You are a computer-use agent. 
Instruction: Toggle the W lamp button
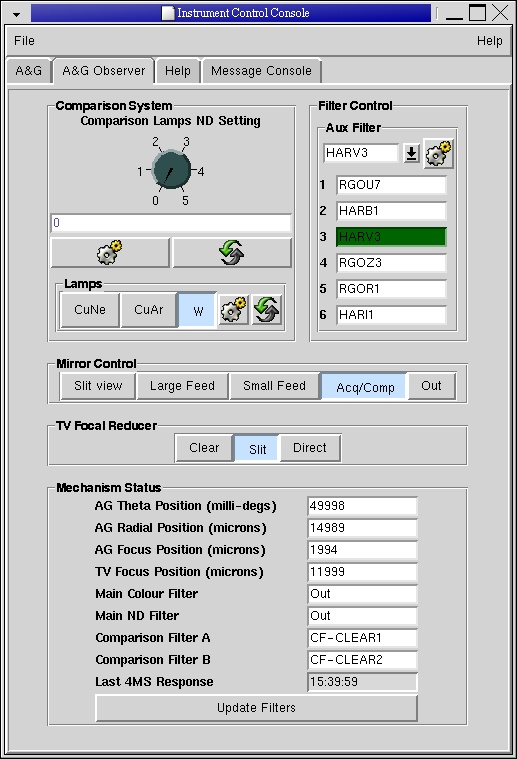pyautogui.click(x=198, y=310)
